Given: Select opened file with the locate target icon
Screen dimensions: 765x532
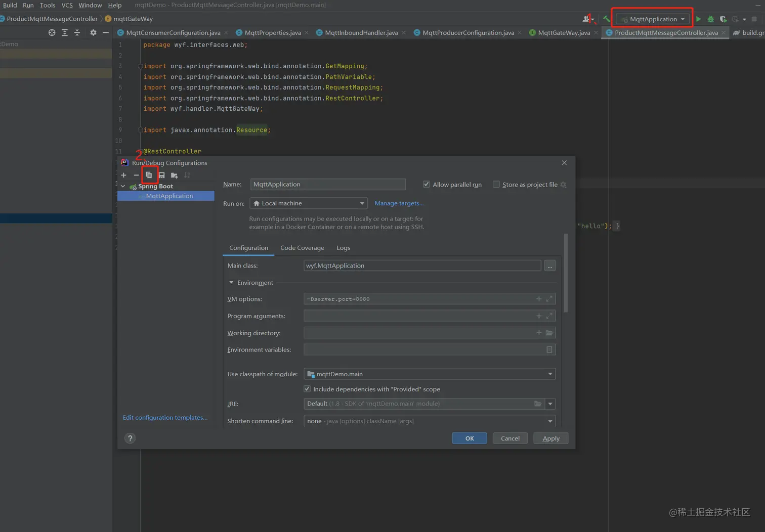Looking at the screenshot, I should [x=52, y=32].
